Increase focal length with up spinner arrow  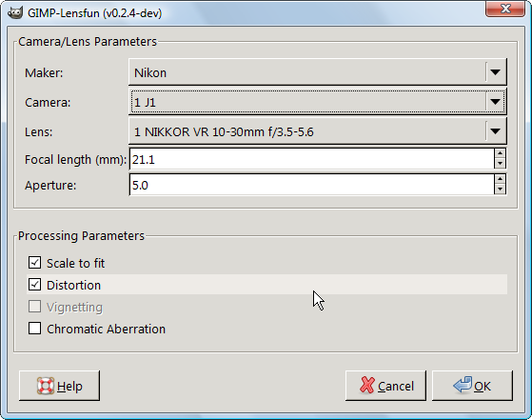click(500, 153)
